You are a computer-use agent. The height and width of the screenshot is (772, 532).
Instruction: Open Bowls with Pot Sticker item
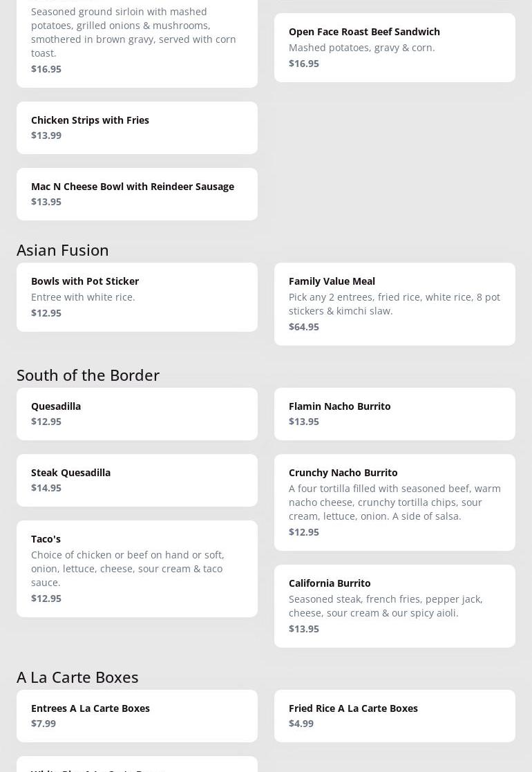pos(85,281)
